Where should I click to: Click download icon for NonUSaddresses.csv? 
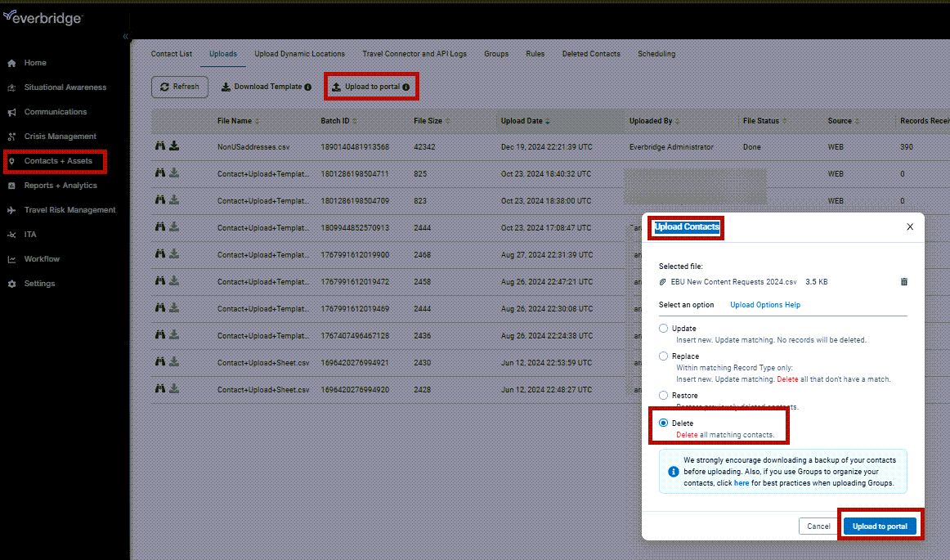(x=174, y=146)
